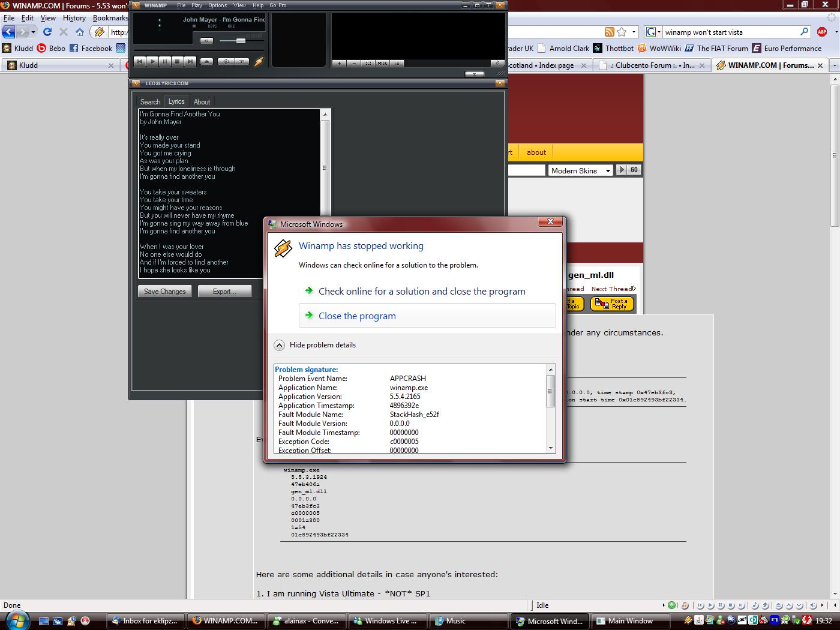The height and width of the screenshot is (630, 840).
Task: Stop playback in Winamp
Action: (x=177, y=61)
